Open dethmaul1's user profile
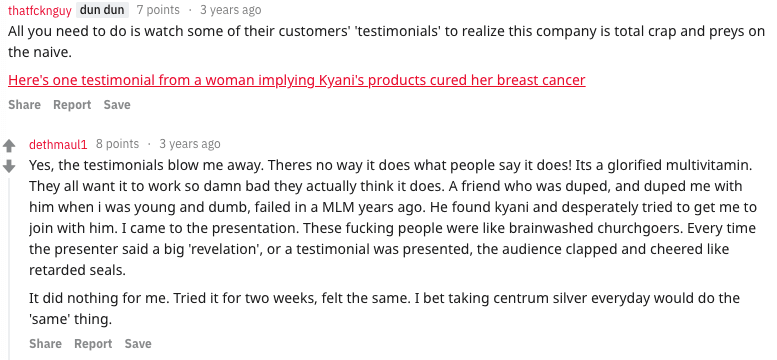 (x=58, y=144)
